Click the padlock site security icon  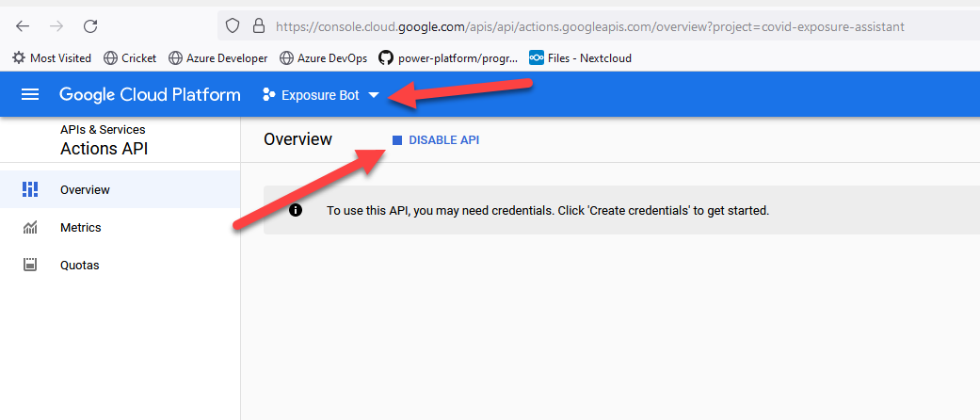pyautogui.click(x=256, y=26)
